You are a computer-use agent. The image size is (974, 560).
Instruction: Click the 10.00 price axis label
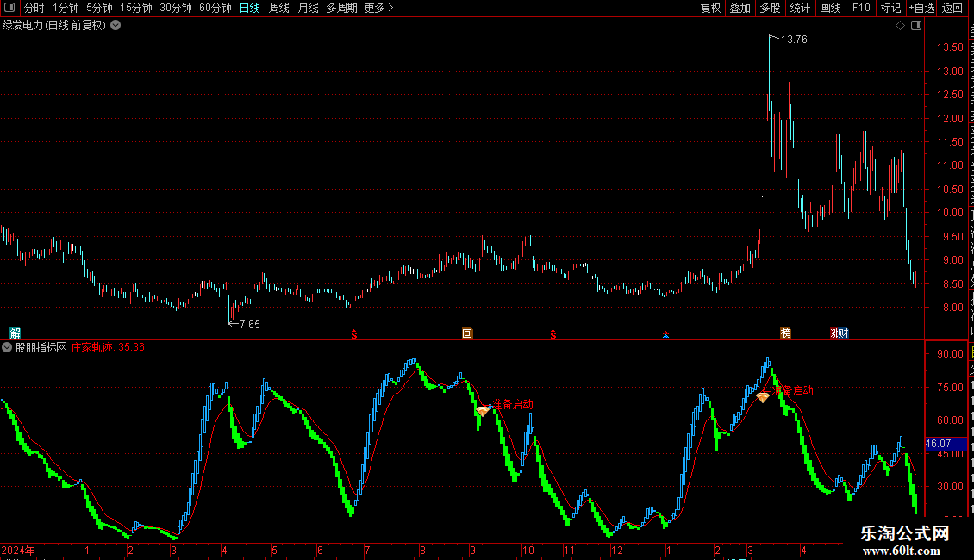click(950, 213)
